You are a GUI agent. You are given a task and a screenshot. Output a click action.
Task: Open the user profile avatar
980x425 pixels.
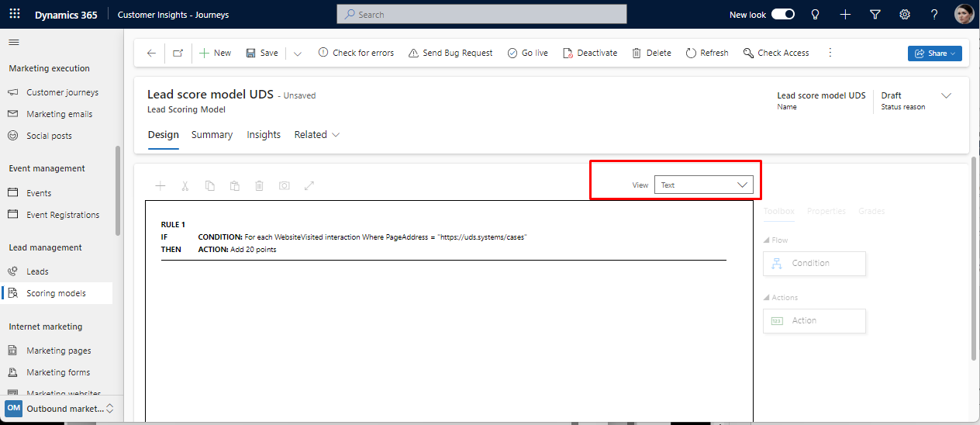point(964,14)
